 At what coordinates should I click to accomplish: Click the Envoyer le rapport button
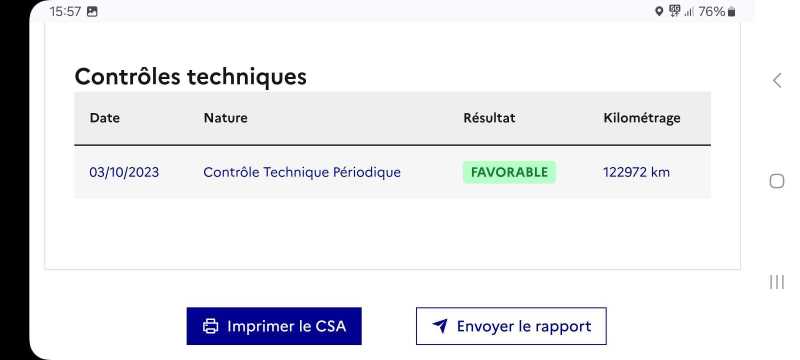click(511, 326)
